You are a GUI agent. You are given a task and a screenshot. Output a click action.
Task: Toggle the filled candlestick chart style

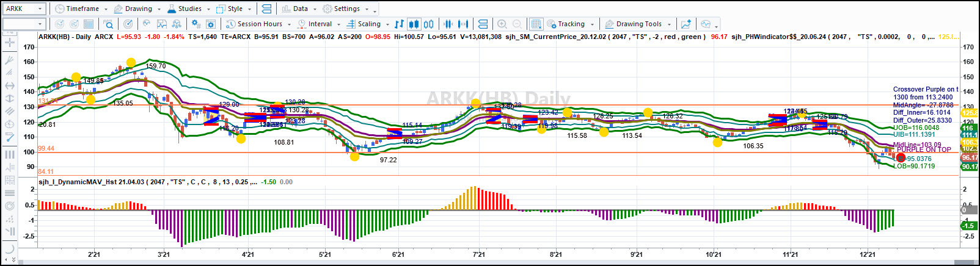414,24
